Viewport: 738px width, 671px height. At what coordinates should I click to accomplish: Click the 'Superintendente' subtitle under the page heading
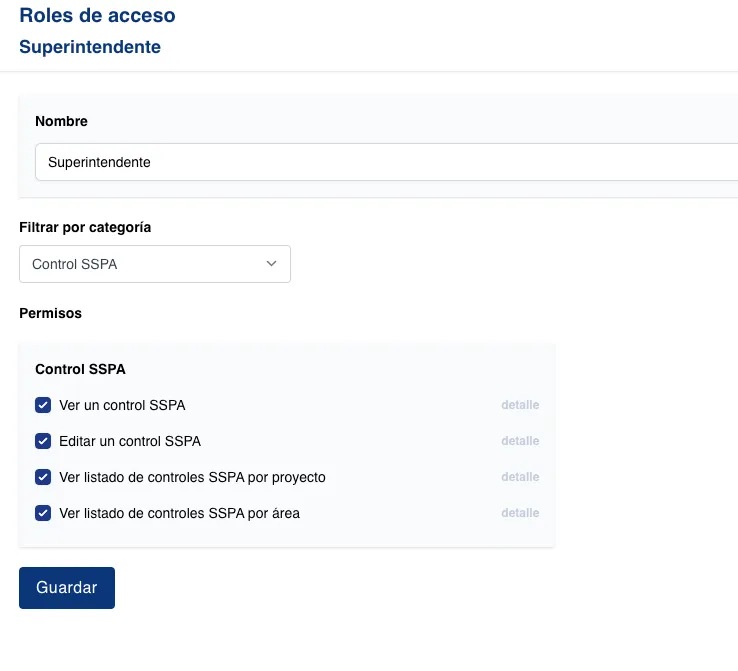[x=90, y=47]
